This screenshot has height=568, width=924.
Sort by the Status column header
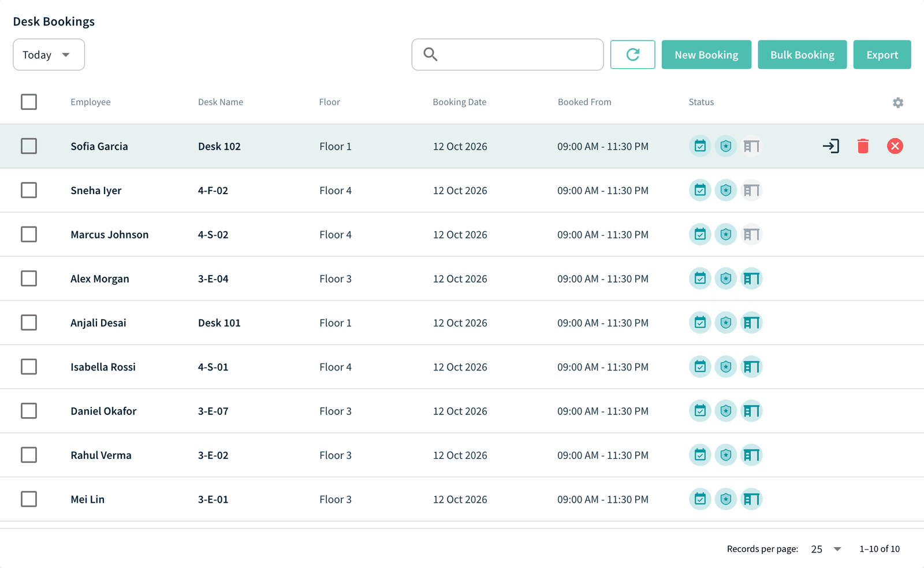[701, 102]
